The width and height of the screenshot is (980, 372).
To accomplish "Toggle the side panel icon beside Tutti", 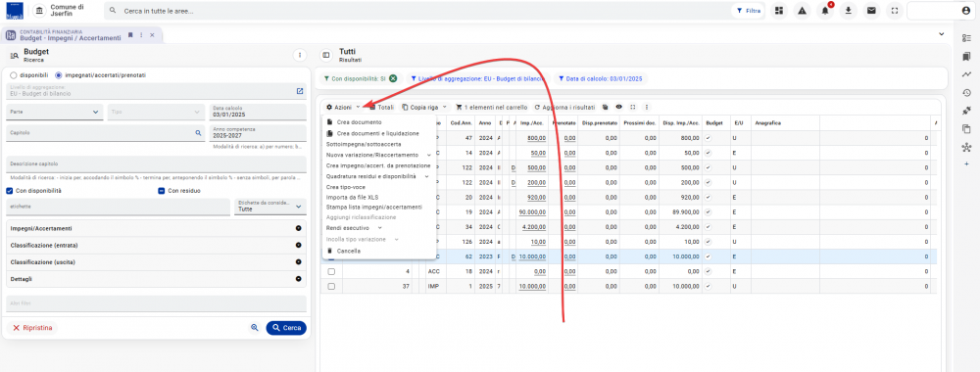I will pos(325,55).
